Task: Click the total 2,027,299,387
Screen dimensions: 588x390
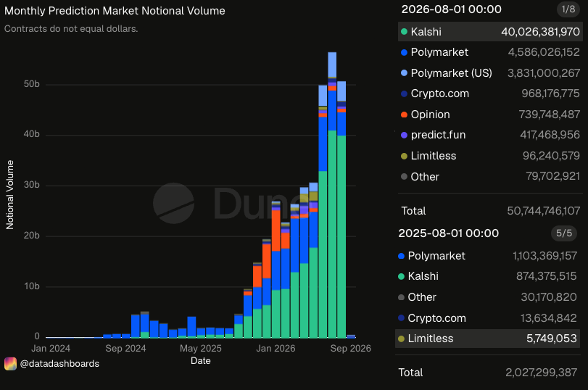Action: tap(541, 373)
